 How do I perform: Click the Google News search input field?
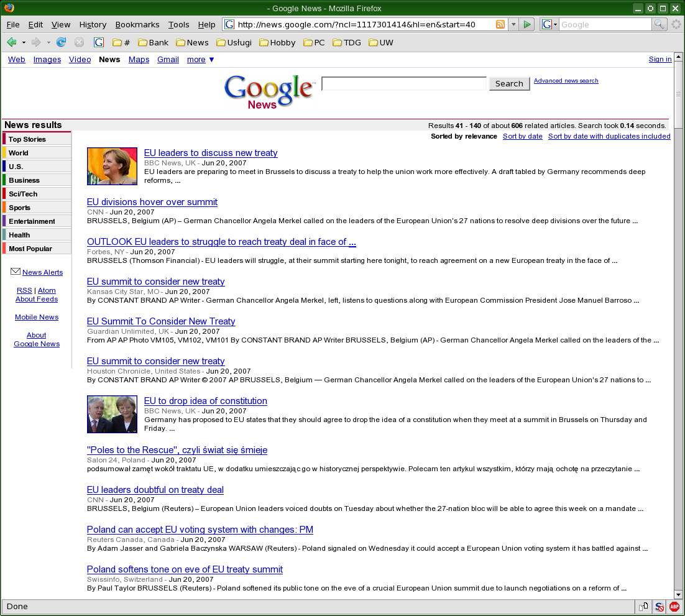(403, 83)
